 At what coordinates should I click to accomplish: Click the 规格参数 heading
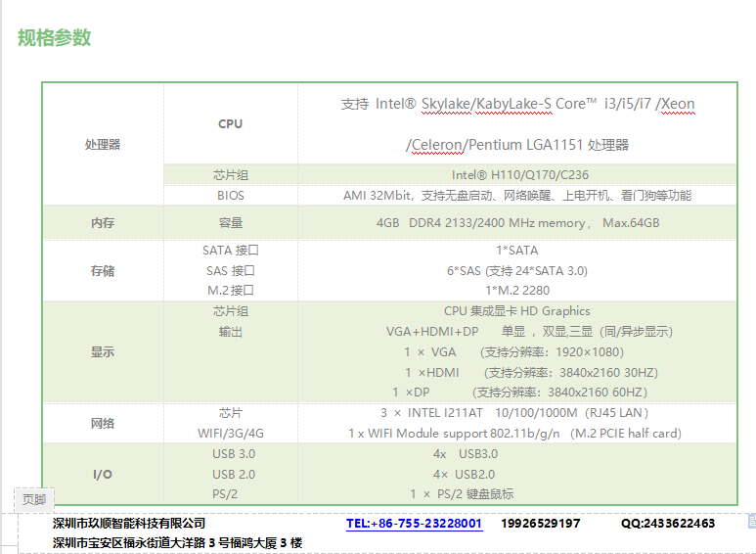[x=54, y=37]
